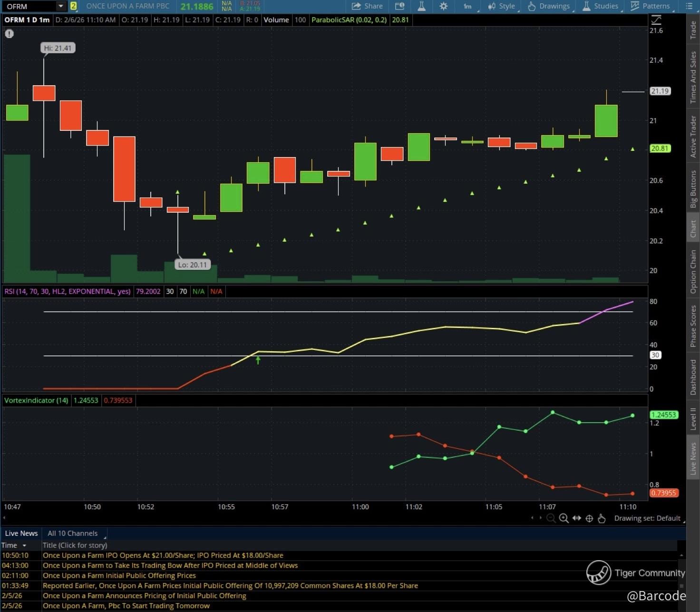Click the chart alert exclamation icon

click(10, 34)
